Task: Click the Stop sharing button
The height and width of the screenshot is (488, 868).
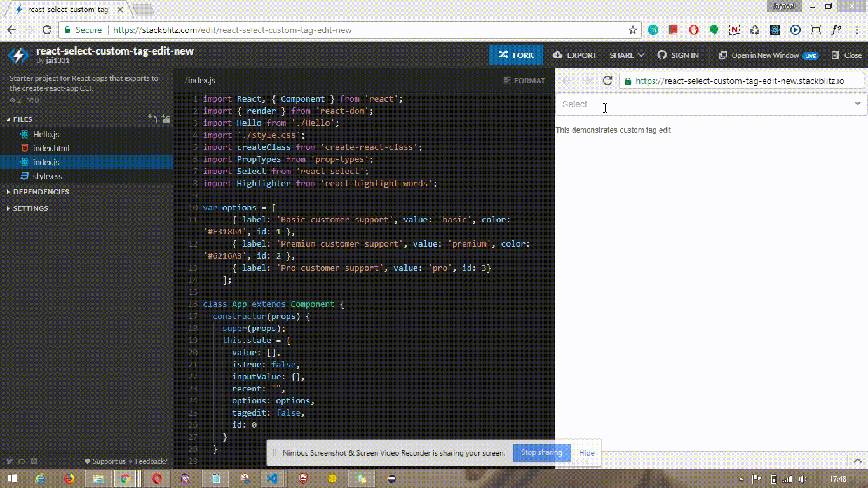Action: (x=541, y=452)
